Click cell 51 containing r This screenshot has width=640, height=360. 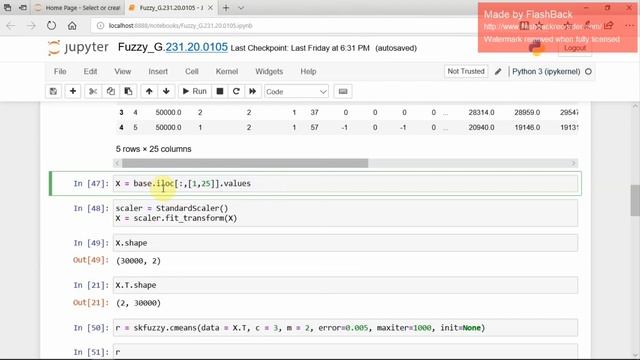coord(345,352)
